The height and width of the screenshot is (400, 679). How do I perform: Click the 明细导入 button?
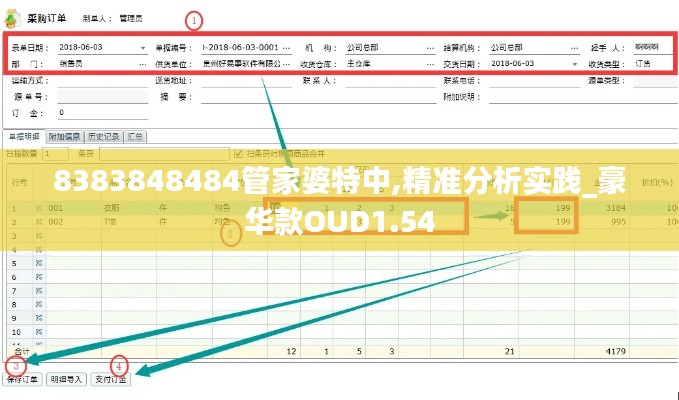(66, 379)
